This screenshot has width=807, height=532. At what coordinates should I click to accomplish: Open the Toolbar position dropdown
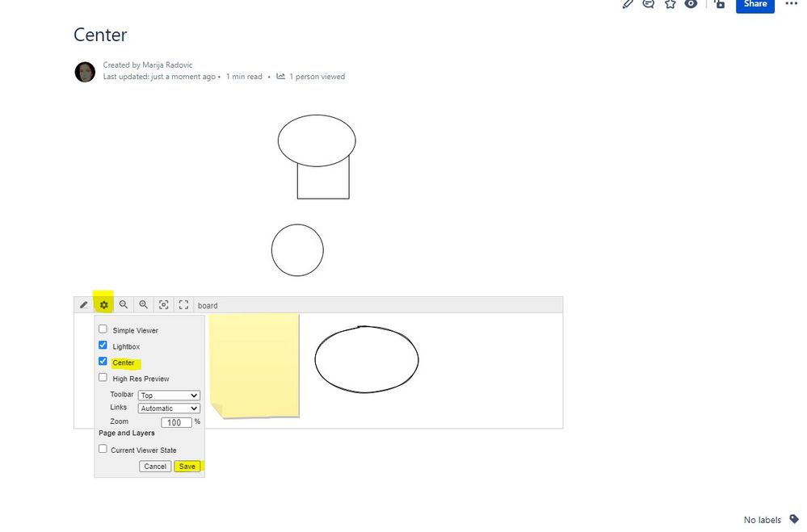(169, 395)
